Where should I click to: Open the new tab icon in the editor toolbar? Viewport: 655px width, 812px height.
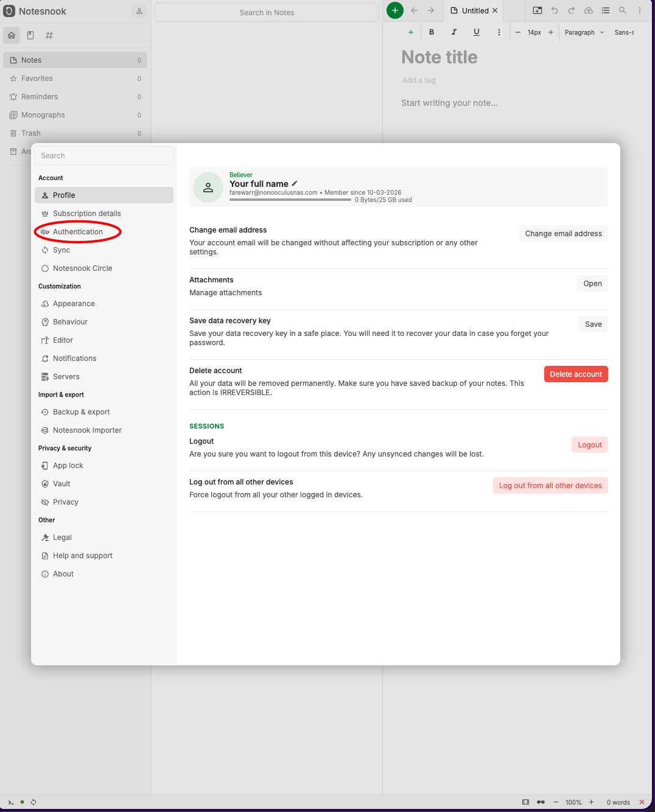click(538, 10)
